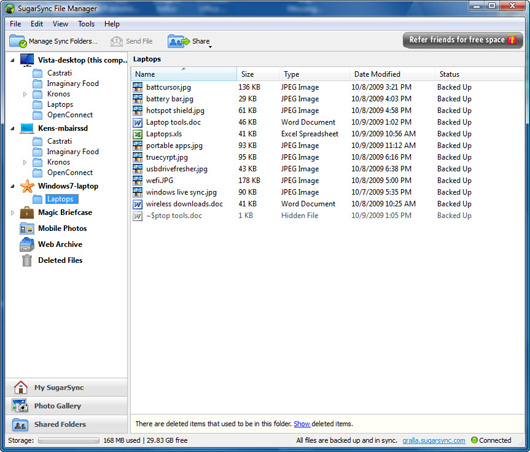This screenshot has width=530, height=452.
Task: Open the Share dropdown arrow
Action: coord(210,47)
